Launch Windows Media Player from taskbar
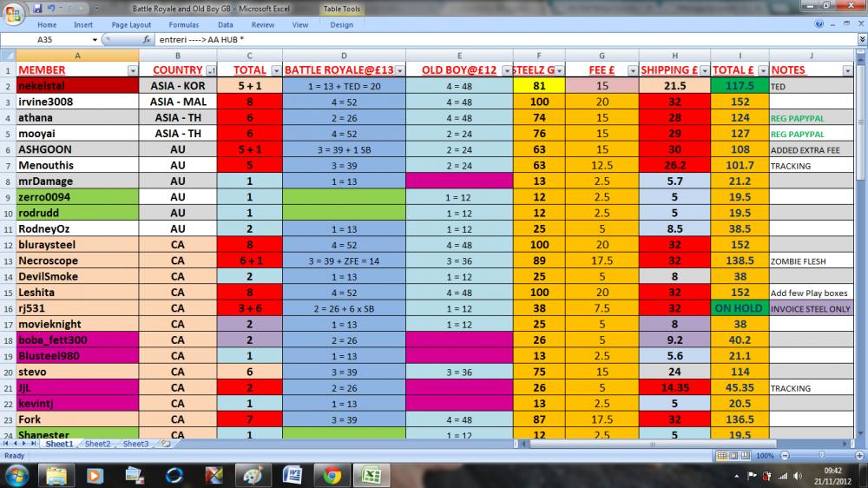This screenshot has width=868, height=488. pos(95,475)
